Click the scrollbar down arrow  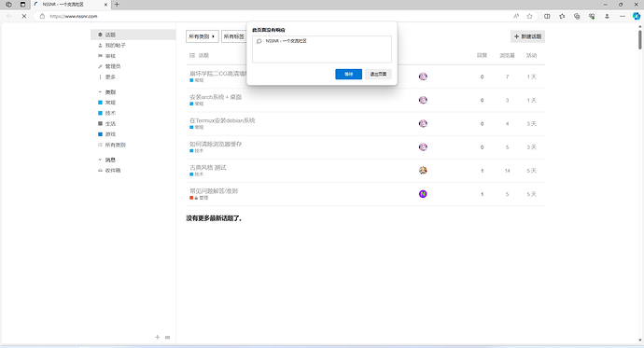640,341
